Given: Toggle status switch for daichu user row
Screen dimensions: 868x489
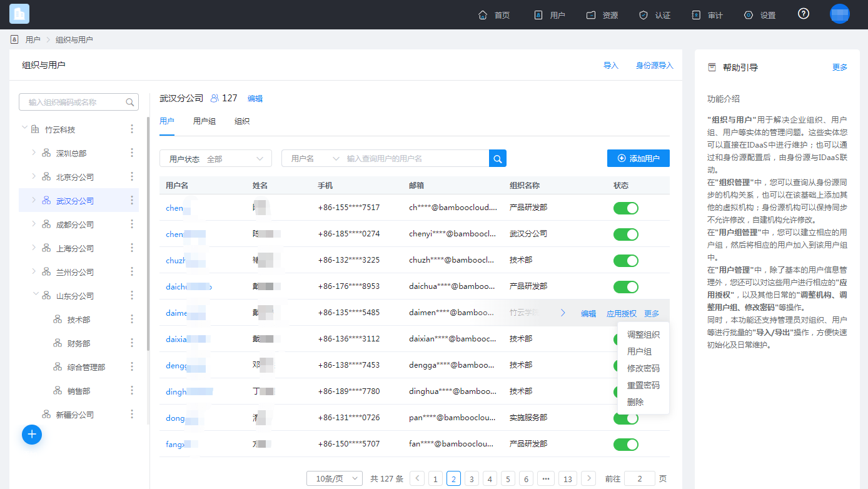Looking at the screenshot, I should [x=626, y=287].
